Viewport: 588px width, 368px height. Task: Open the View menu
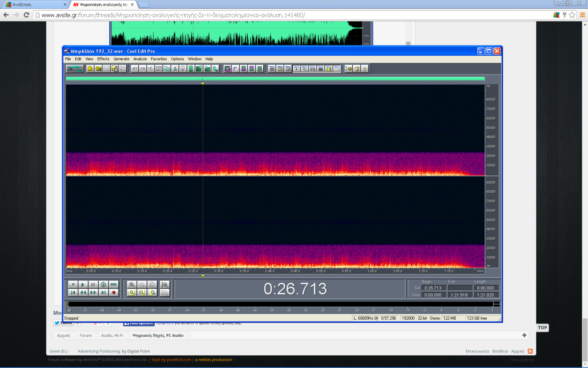(89, 59)
